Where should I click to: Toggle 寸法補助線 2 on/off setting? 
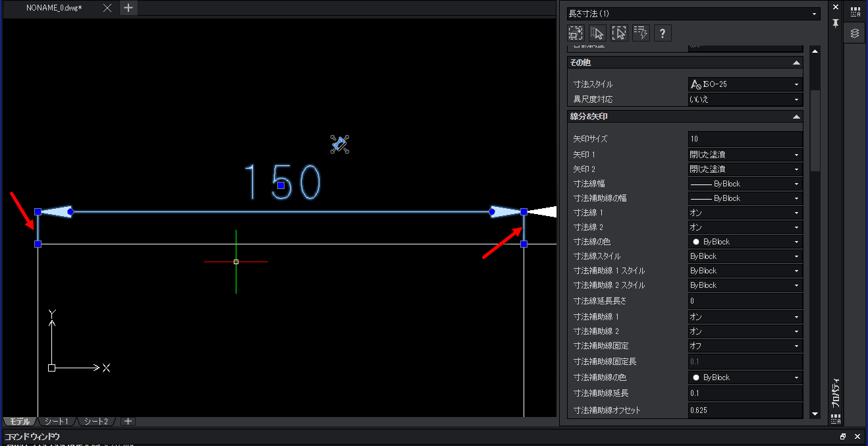[x=745, y=331]
